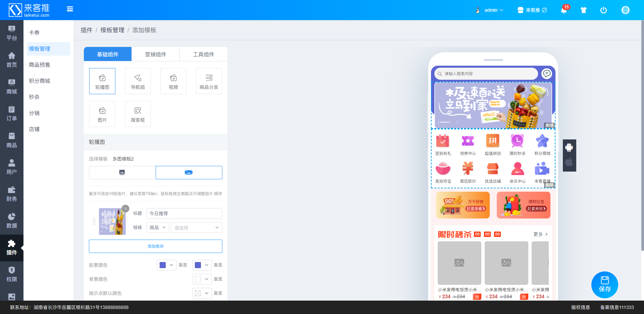Click 模板管理 in the breadcrumb

click(x=112, y=30)
